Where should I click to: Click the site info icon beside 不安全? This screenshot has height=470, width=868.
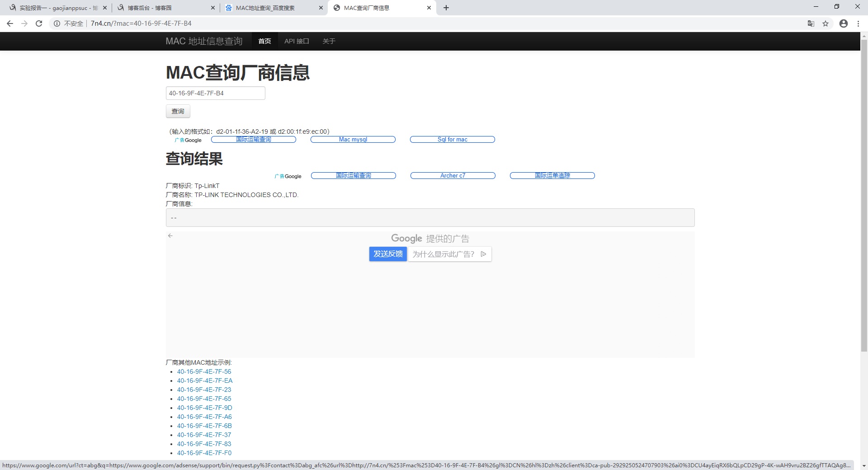57,23
